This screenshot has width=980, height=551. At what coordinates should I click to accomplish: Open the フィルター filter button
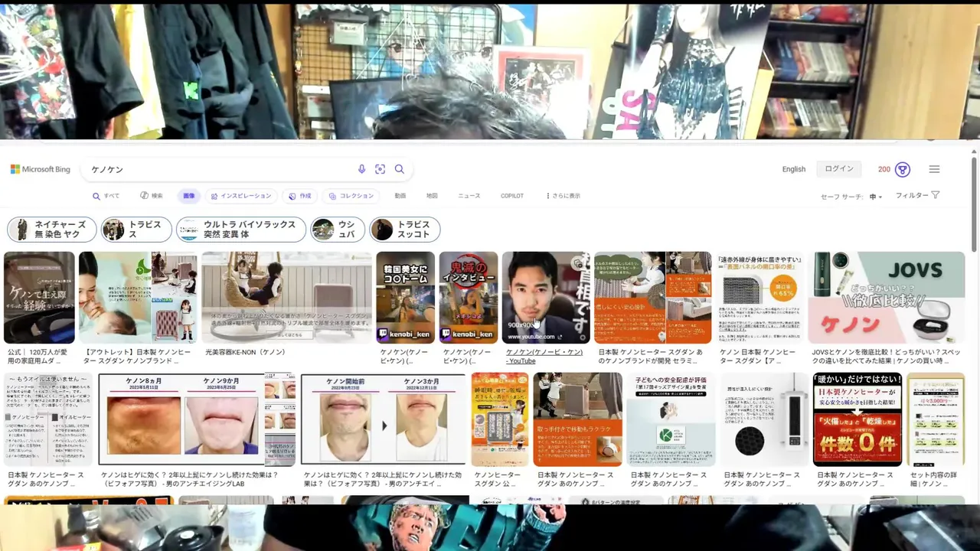click(x=917, y=196)
